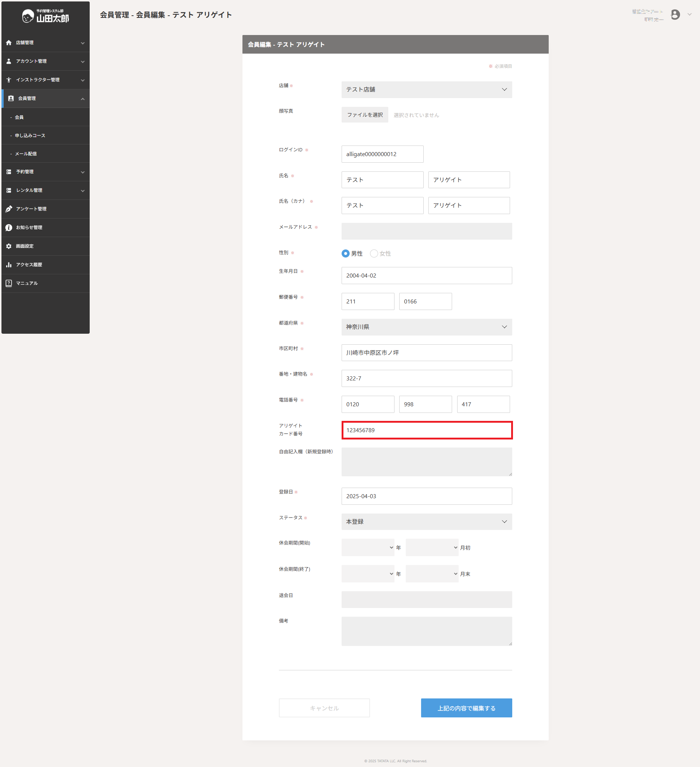Click the メールアドレス input field
This screenshot has width=700, height=767.
coord(427,231)
